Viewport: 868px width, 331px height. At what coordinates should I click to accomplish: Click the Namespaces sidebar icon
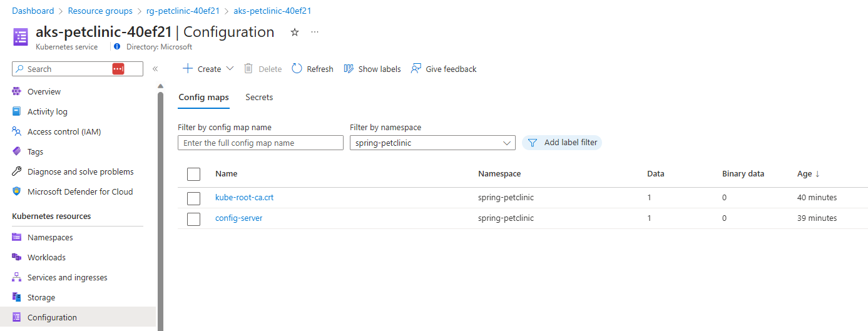point(17,237)
